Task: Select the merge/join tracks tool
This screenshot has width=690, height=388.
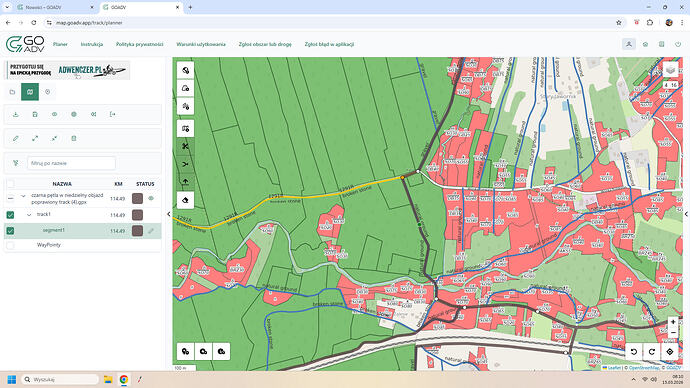Action: tap(185, 164)
